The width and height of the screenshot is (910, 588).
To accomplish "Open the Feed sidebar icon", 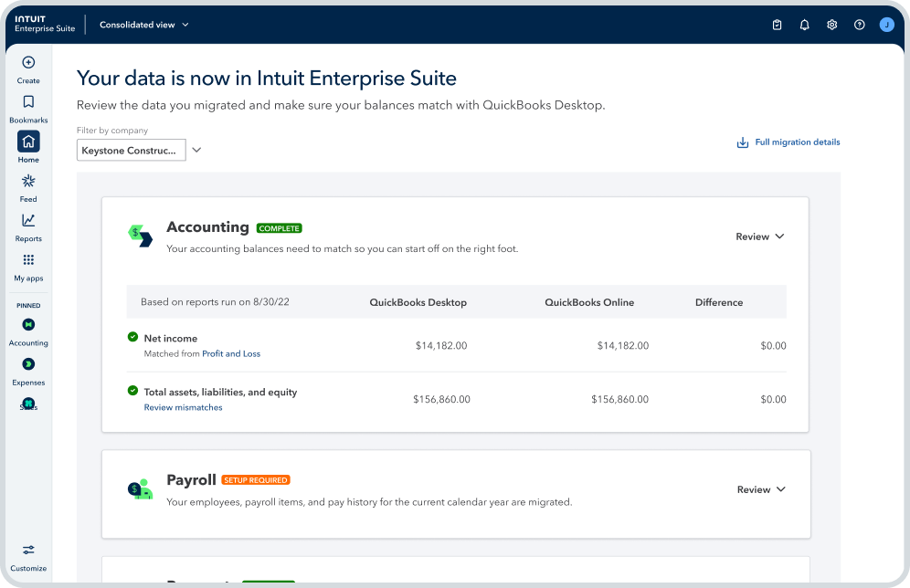I will (28, 182).
